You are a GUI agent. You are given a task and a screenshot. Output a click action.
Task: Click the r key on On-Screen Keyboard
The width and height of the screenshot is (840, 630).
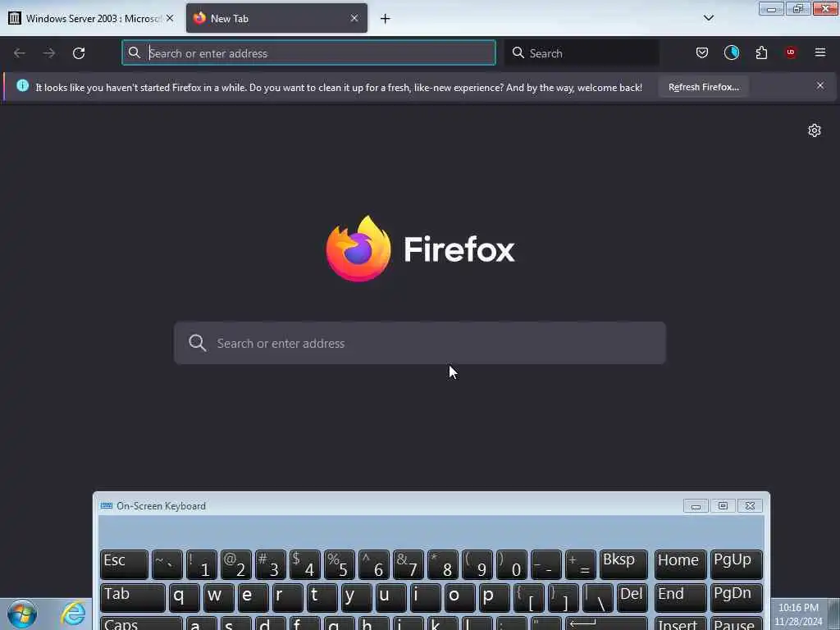[288, 598]
